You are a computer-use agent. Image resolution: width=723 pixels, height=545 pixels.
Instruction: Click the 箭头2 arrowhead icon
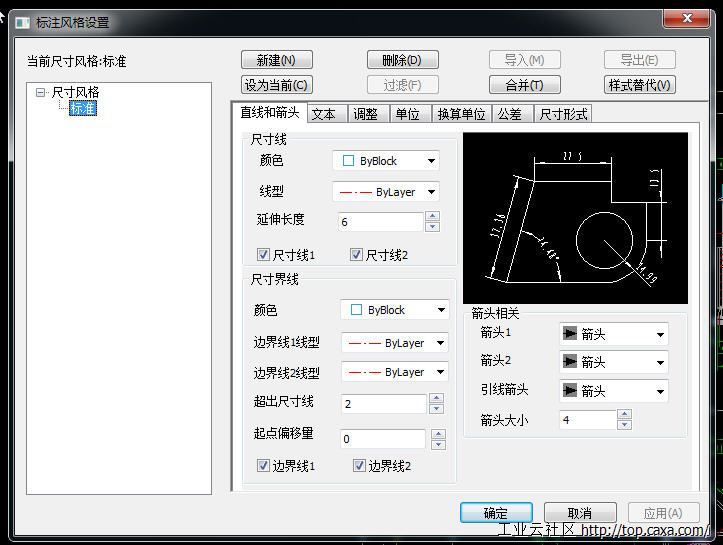(x=570, y=361)
